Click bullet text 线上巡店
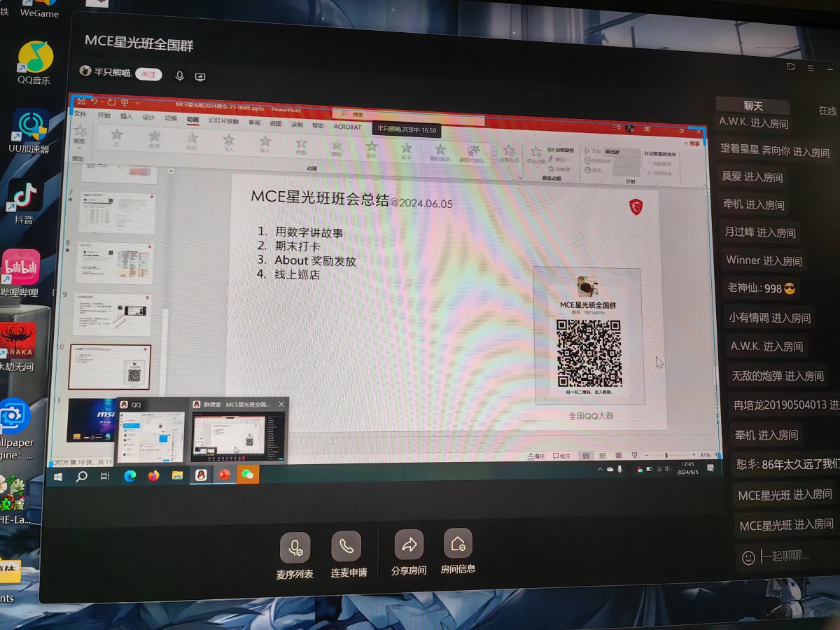The height and width of the screenshot is (630, 840). [297, 275]
